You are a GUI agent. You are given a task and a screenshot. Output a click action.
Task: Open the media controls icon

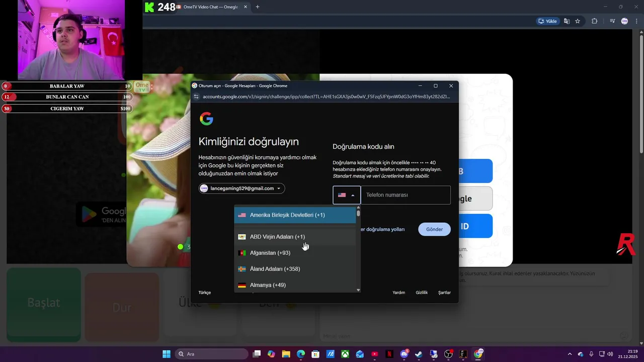612,21
